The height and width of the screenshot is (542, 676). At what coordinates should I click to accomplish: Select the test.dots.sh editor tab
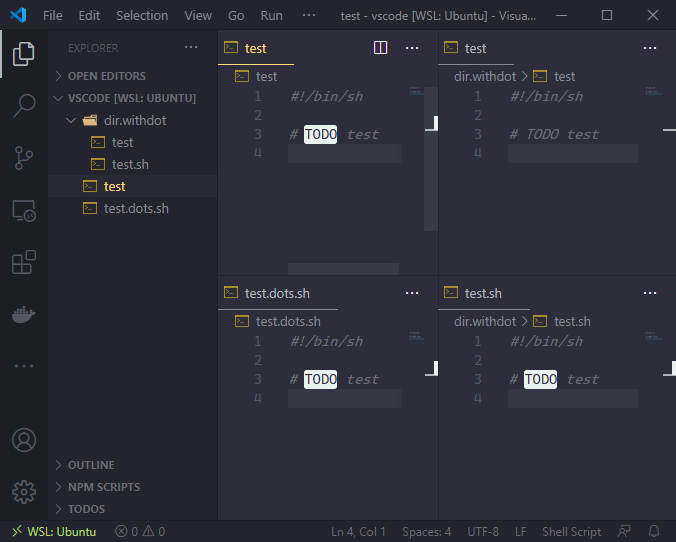click(278, 293)
